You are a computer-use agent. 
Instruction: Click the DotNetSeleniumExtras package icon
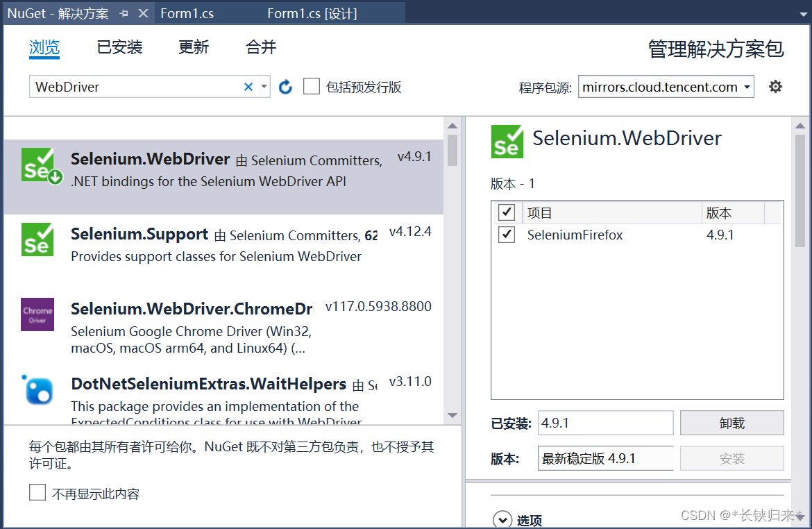coord(37,389)
